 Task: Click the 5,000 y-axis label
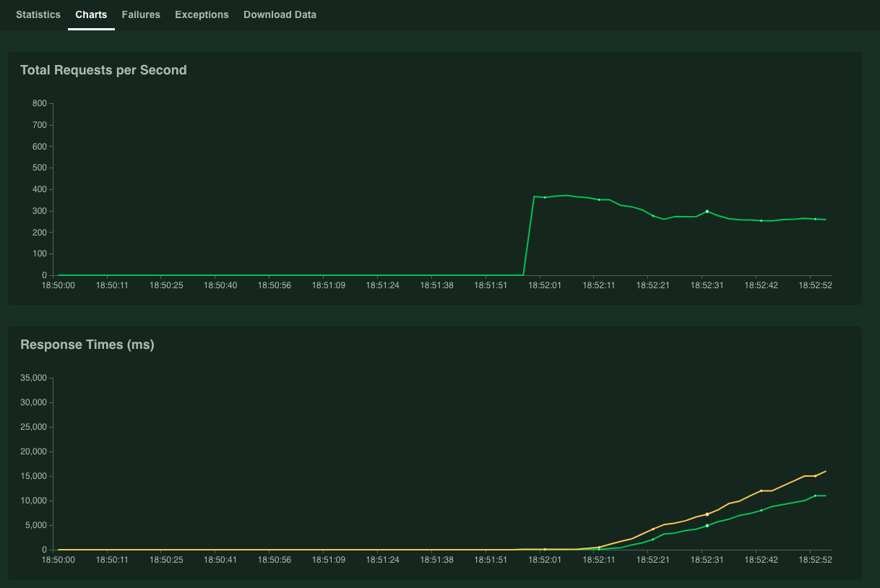coord(35,525)
